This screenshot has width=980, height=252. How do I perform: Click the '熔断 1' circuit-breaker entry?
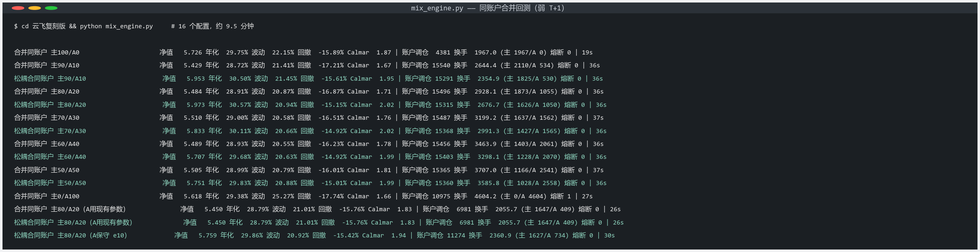[560, 196]
